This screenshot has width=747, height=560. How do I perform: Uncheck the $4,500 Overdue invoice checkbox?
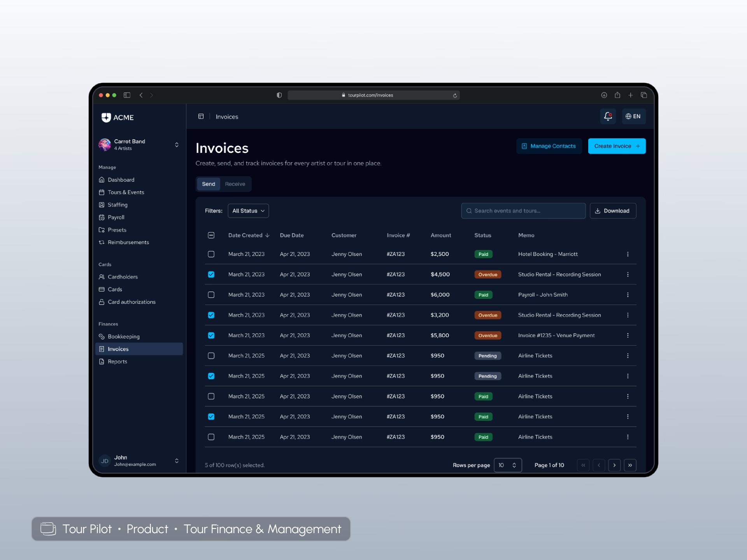tap(211, 275)
